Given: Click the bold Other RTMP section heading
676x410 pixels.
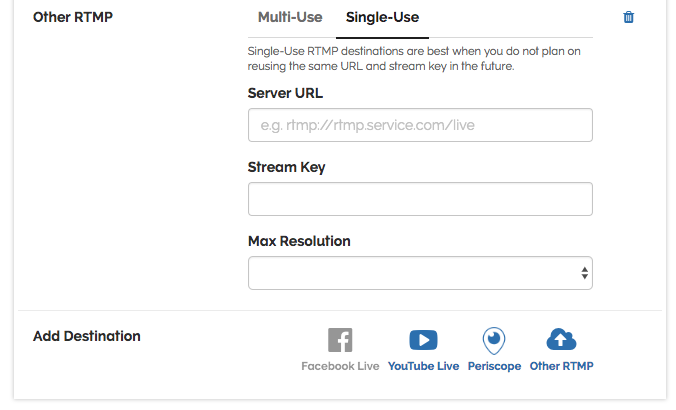Looking at the screenshot, I should (73, 17).
